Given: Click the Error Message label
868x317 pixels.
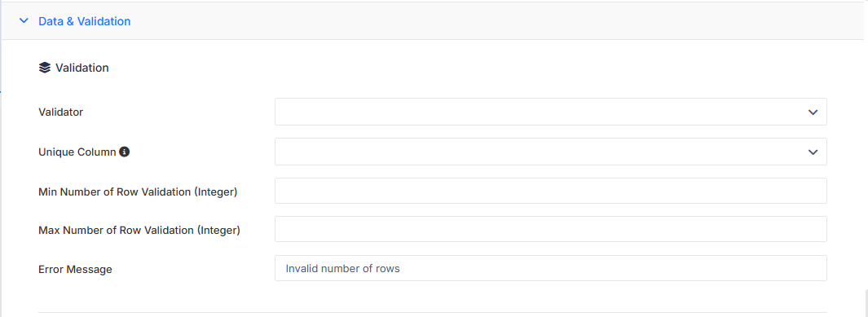Looking at the screenshot, I should pyautogui.click(x=75, y=270).
